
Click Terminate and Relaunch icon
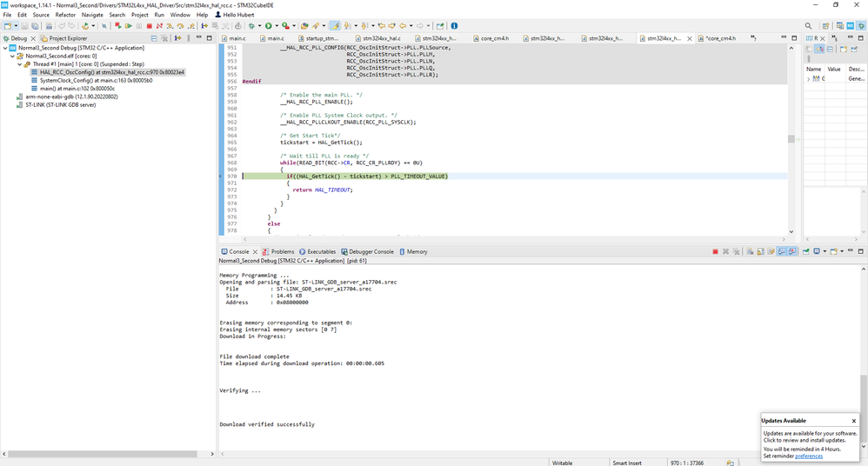click(117, 26)
